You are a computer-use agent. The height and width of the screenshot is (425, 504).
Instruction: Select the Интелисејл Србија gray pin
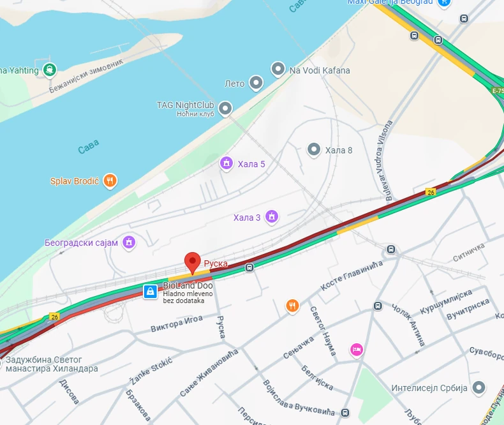coord(478,387)
